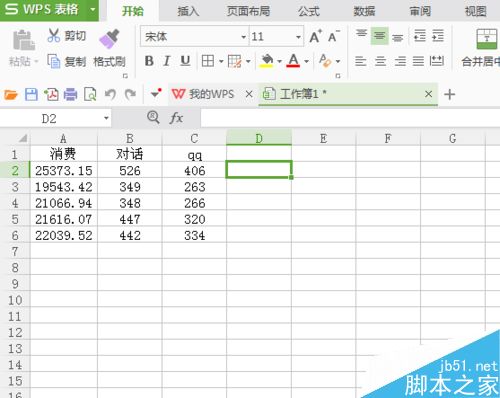Click the select-all corner triangle
This screenshot has width=500, height=398.
pyautogui.click(x=23, y=138)
